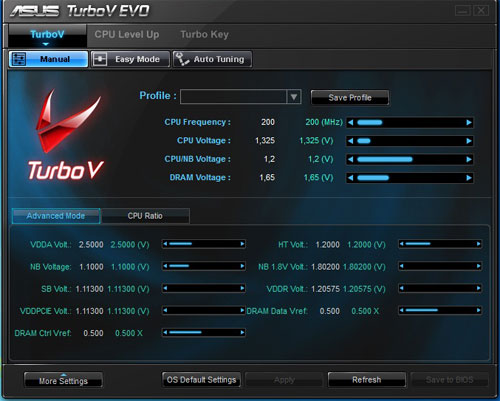Click Save to BIOS button

click(x=450, y=380)
